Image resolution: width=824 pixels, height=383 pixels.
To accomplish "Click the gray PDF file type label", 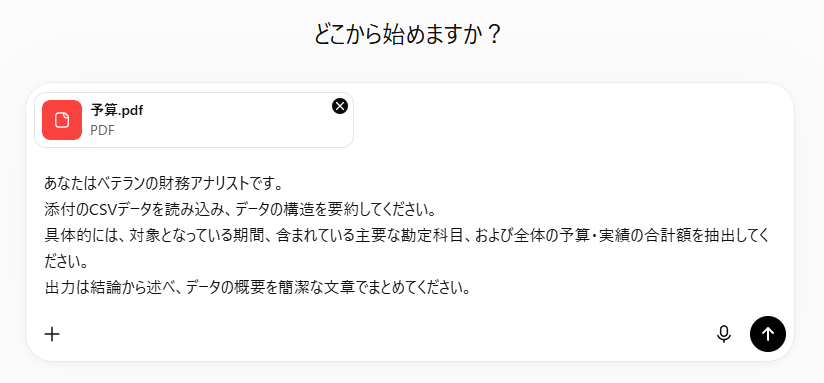I will (102, 130).
